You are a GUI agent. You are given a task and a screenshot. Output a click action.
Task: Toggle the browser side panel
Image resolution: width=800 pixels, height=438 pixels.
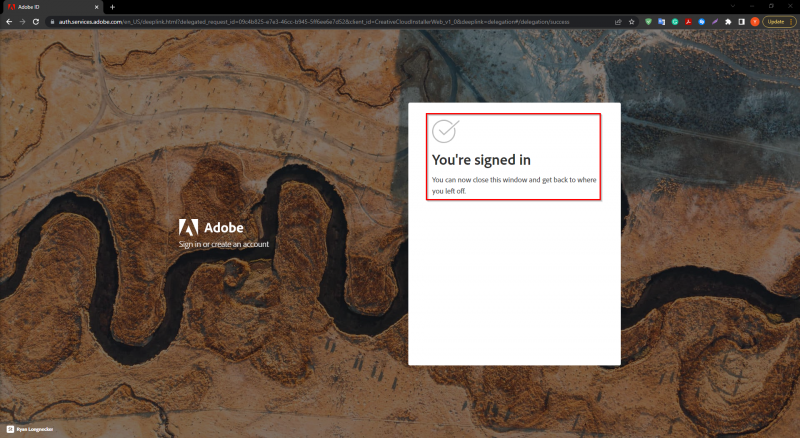click(x=741, y=22)
